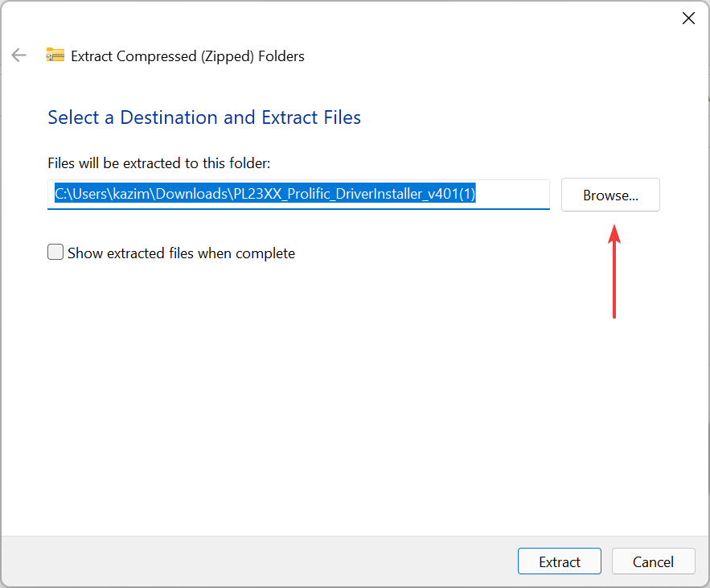This screenshot has width=710, height=588.
Task: Click the back arrow navigation icon
Action: [x=18, y=55]
